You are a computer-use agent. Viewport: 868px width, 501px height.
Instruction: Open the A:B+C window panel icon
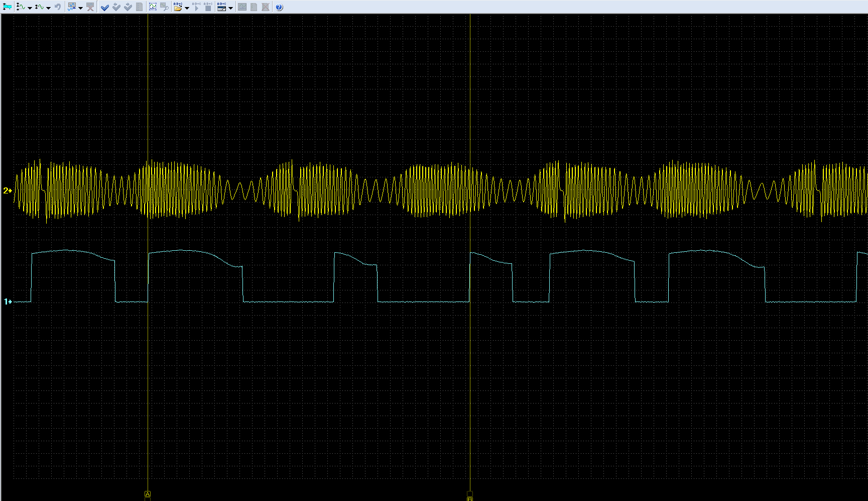point(221,7)
